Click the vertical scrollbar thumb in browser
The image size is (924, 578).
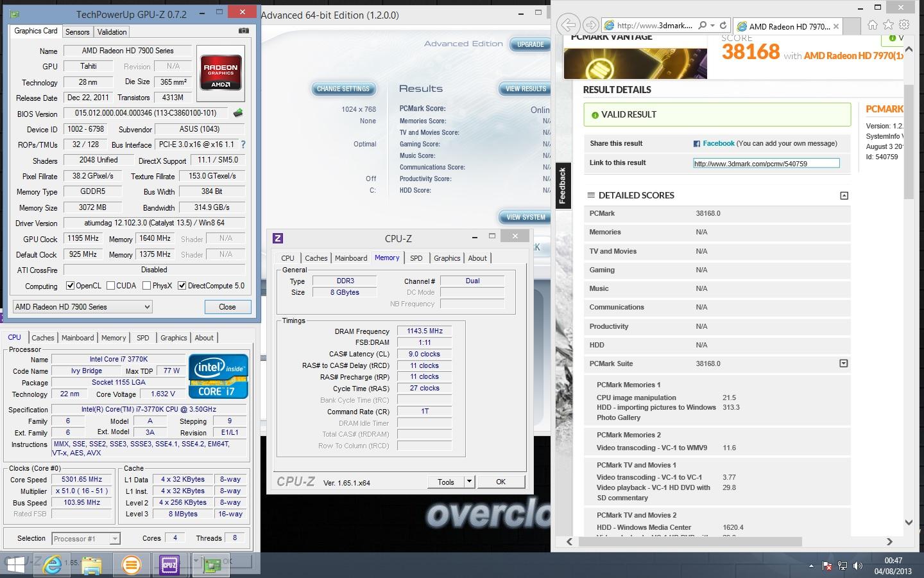click(909, 141)
